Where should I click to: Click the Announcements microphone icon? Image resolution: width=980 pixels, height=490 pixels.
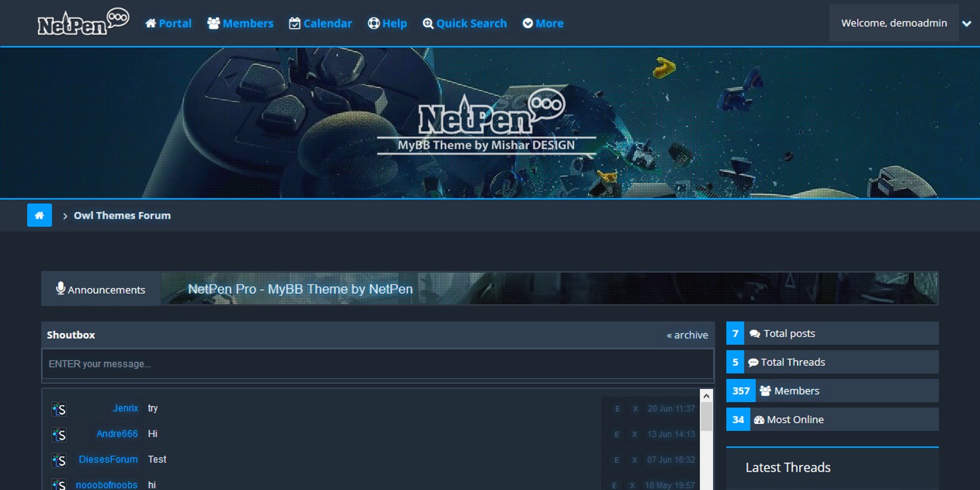(61, 288)
